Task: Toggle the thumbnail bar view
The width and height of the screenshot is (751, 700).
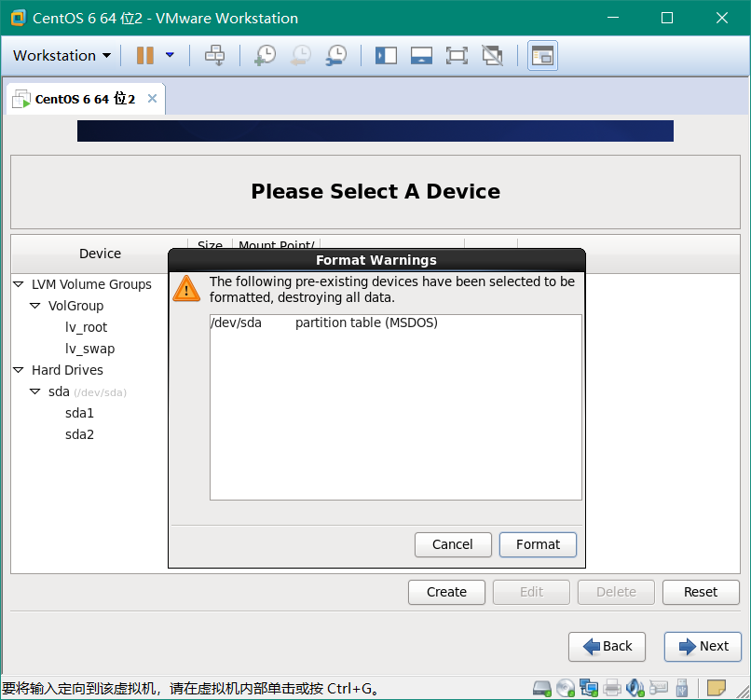Action: [x=421, y=56]
